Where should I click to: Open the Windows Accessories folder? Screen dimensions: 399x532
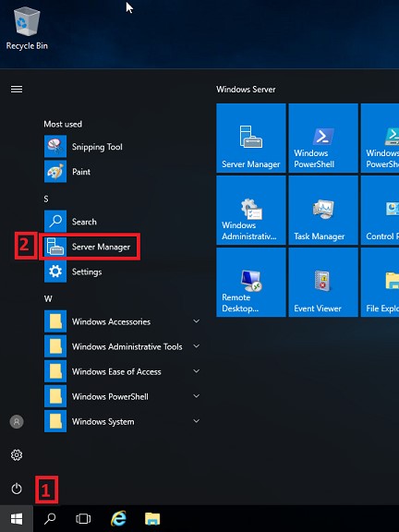(x=122, y=321)
